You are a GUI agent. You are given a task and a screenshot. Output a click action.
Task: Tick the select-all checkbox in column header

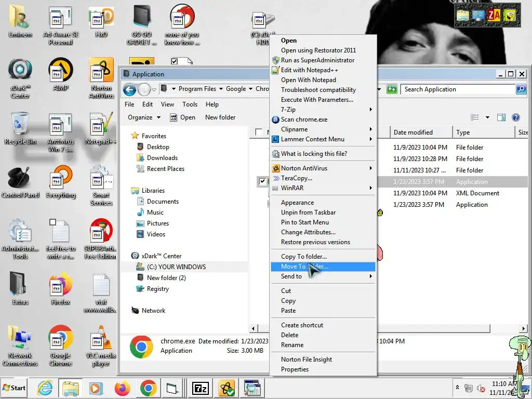point(259,132)
